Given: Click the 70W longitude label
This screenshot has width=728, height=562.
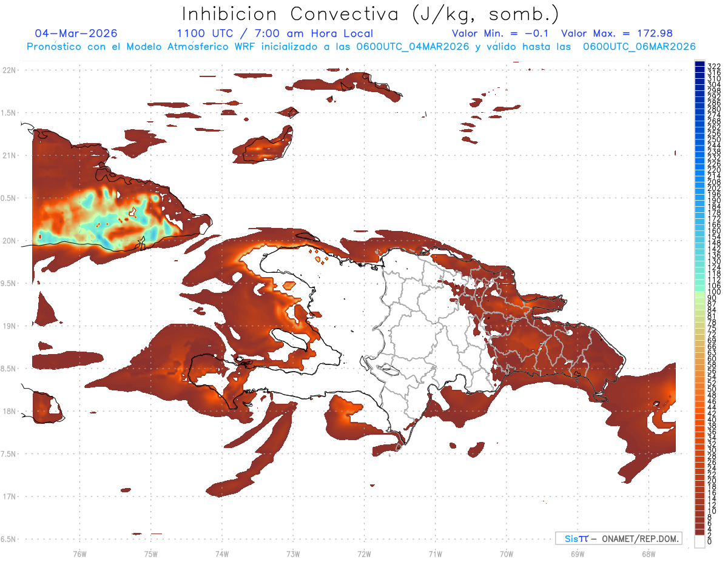Looking at the screenshot, I should pos(506,554).
